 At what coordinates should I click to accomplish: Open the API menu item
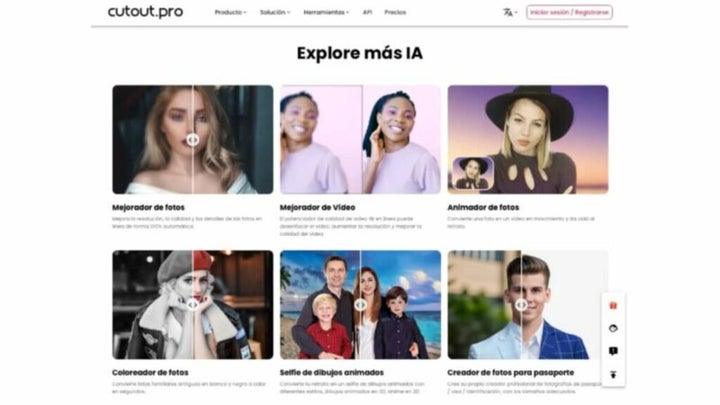click(367, 12)
